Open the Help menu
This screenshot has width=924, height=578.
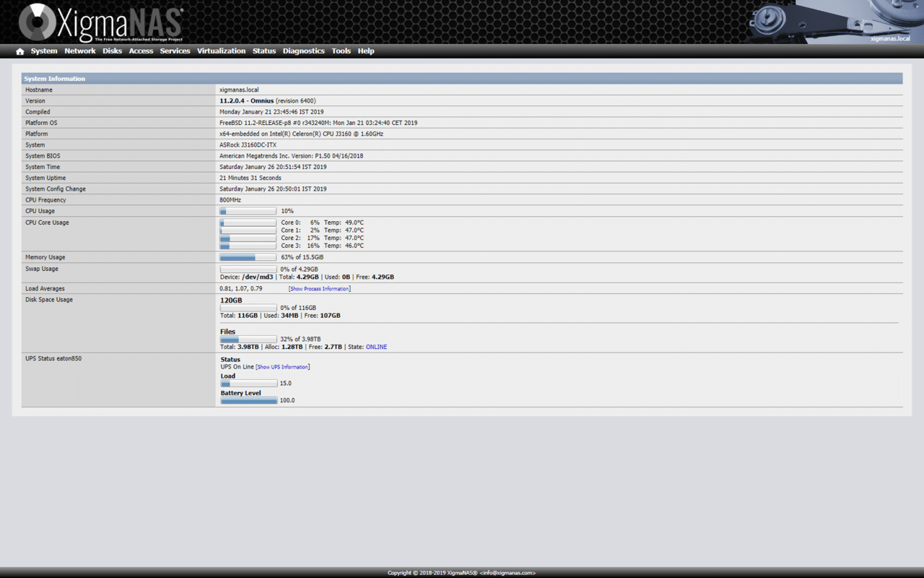[x=366, y=51]
